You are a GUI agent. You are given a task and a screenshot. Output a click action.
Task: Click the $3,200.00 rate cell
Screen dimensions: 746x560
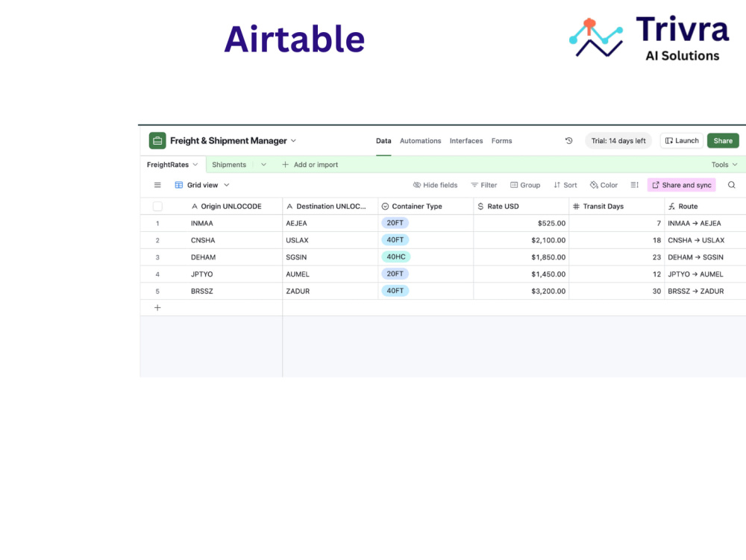pos(521,291)
